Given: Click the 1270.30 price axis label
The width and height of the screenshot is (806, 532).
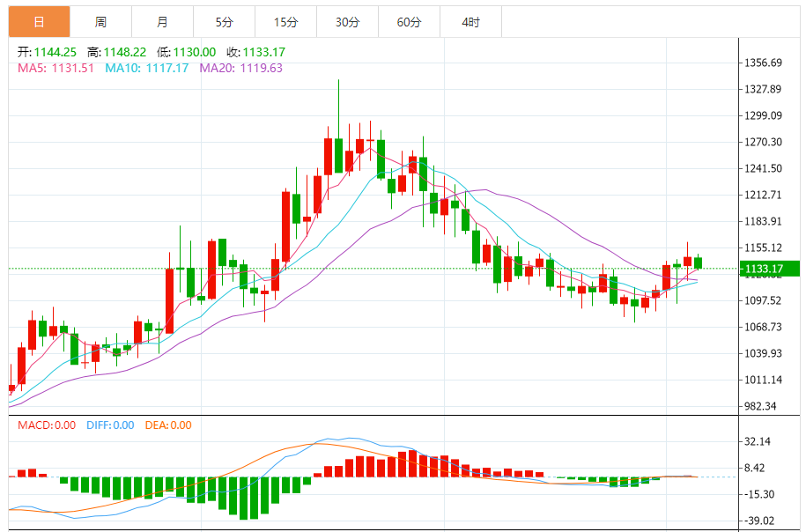Looking at the screenshot, I should point(763,142).
